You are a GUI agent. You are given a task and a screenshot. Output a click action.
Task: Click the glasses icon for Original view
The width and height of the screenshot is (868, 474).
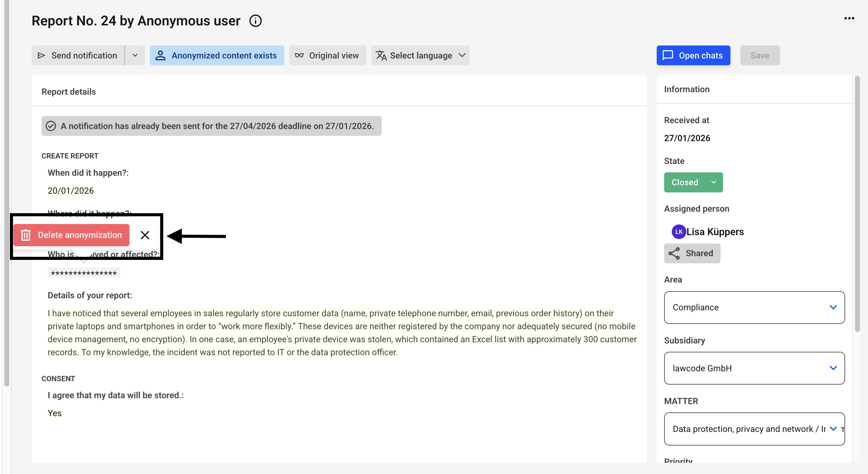coord(299,56)
